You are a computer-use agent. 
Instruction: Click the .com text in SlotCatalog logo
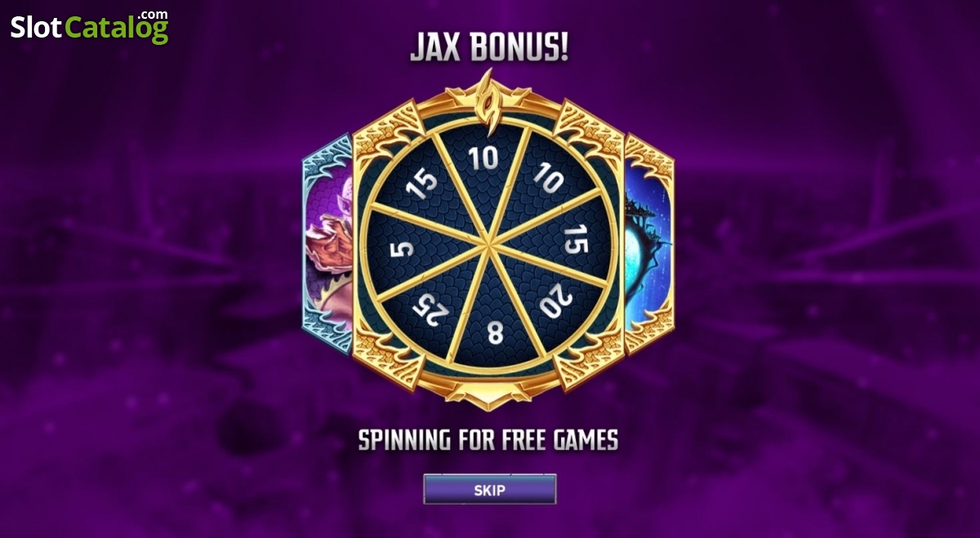click(153, 15)
